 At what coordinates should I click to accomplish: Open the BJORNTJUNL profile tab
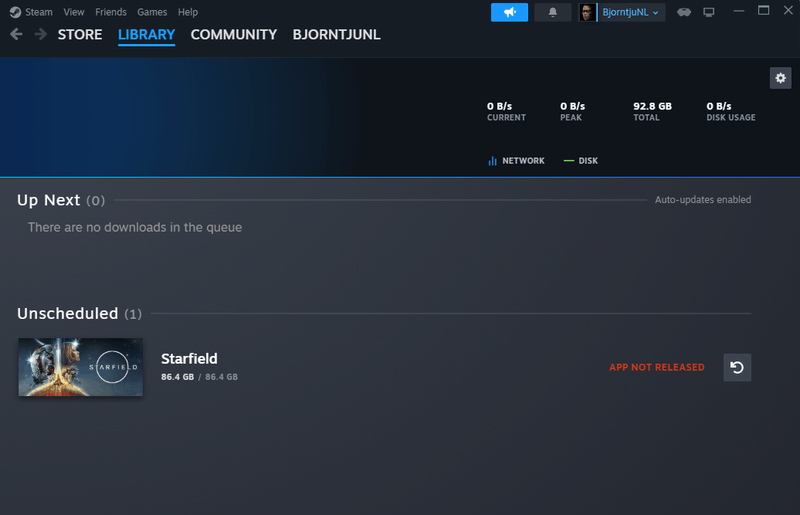pyautogui.click(x=336, y=35)
